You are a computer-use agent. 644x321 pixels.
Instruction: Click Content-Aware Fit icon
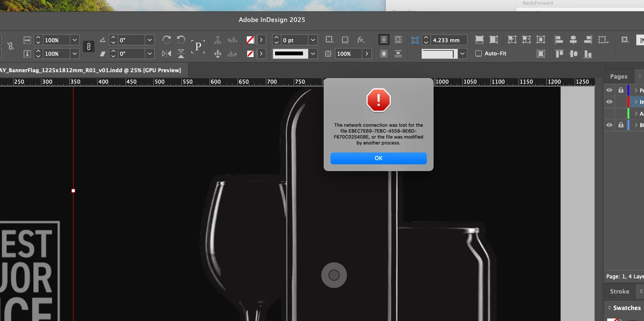coord(540,54)
